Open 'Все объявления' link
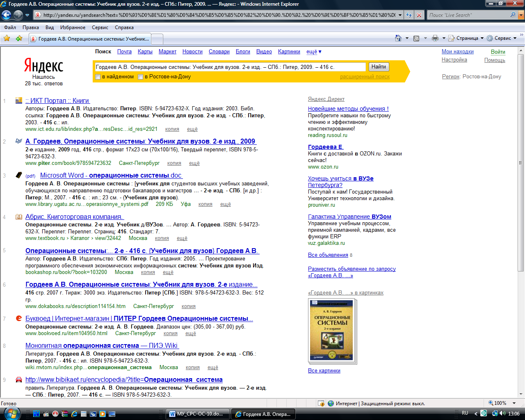This screenshot has height=420, width=525. (328, 255)
